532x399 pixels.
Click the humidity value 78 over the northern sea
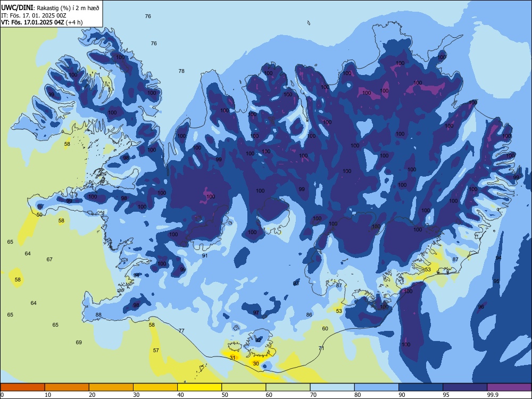point(181,71)
